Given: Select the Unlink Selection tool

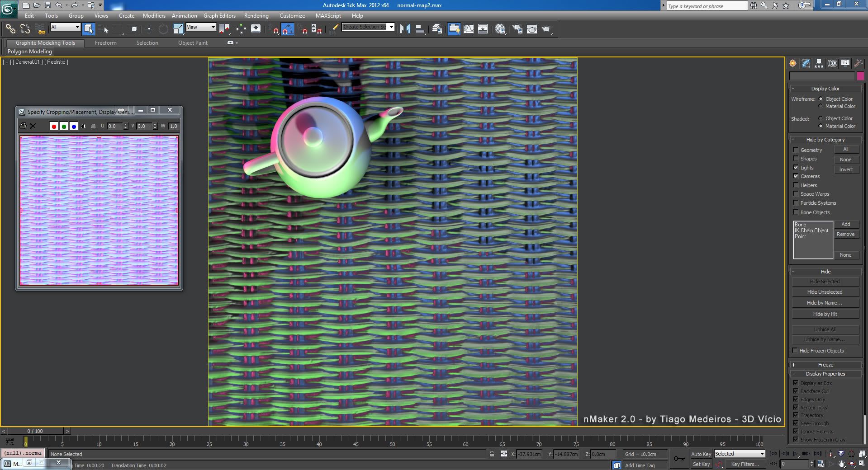Looking at the screenshot, I should click(x=25, y=29).
